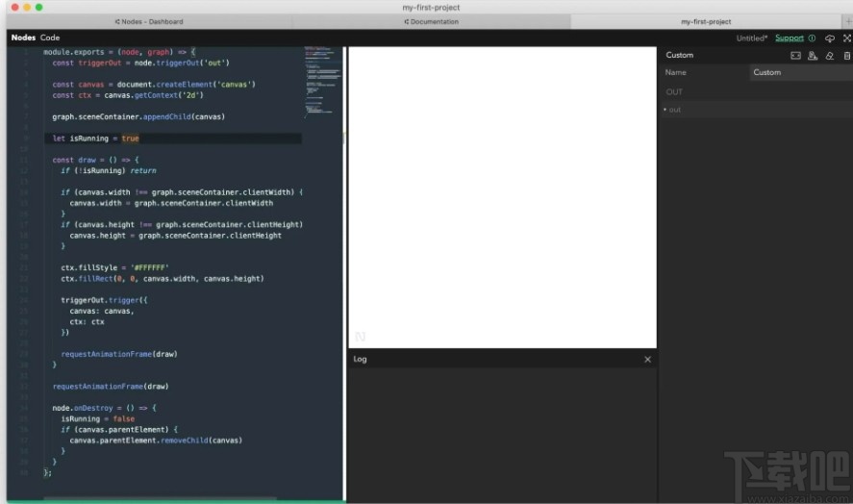Viewport: 853px width, 504px height.
Task: Click the 'graph.sceneContainer.appendChild(canvas)' line
Action: tap(138, 116)
